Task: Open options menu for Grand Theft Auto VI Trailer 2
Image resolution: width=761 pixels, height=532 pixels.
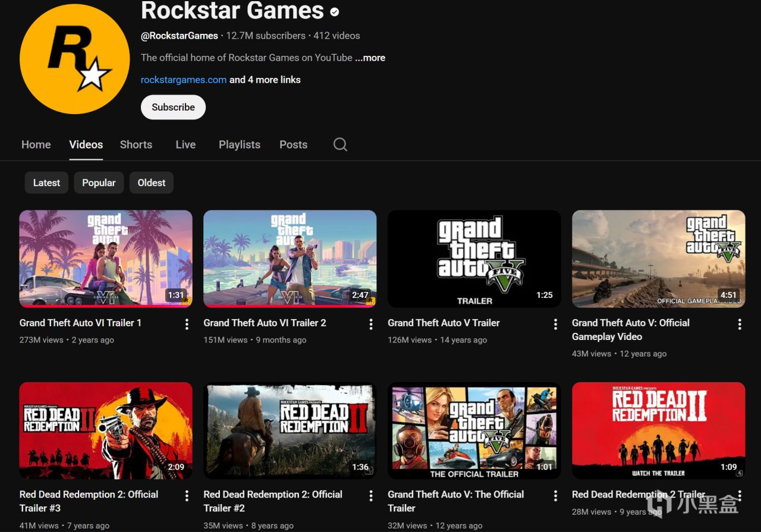Action: [371, 324]
